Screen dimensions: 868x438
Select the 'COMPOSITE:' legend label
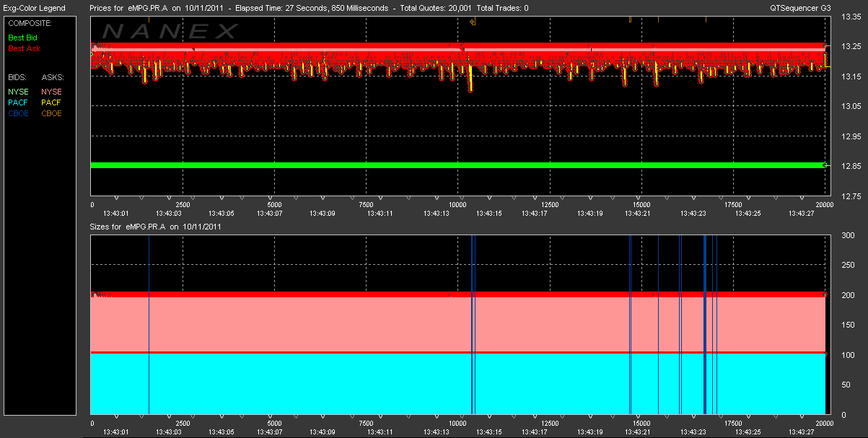(29, 23)
